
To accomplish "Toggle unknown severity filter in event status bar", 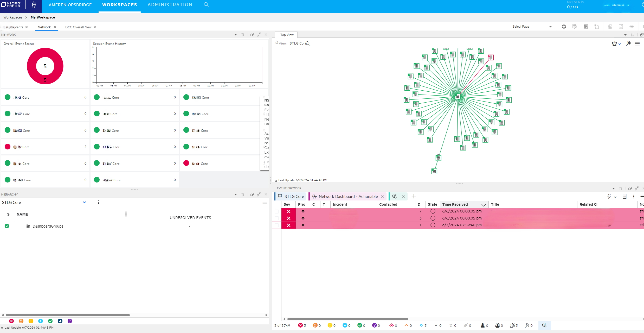I will pos(375,325).
